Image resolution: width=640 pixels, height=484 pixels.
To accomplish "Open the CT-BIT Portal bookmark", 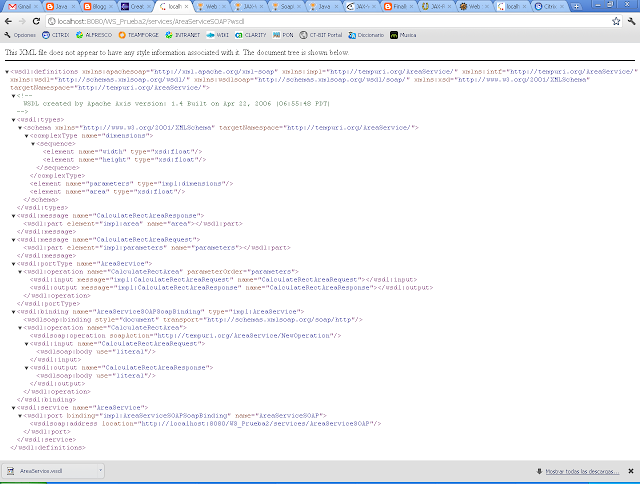I will [x=321, y=35].
